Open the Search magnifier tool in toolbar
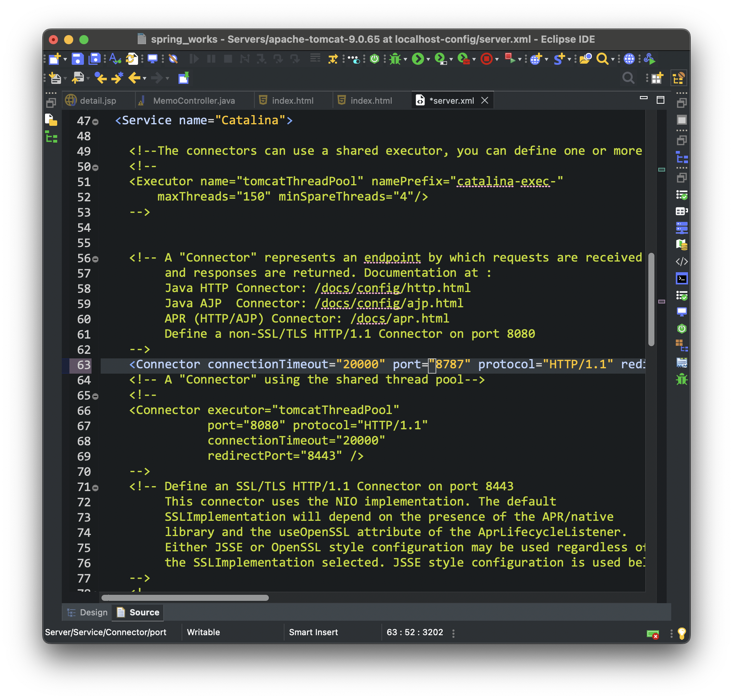Viewport: 733px width, 700px height. [x=602, y=59]
